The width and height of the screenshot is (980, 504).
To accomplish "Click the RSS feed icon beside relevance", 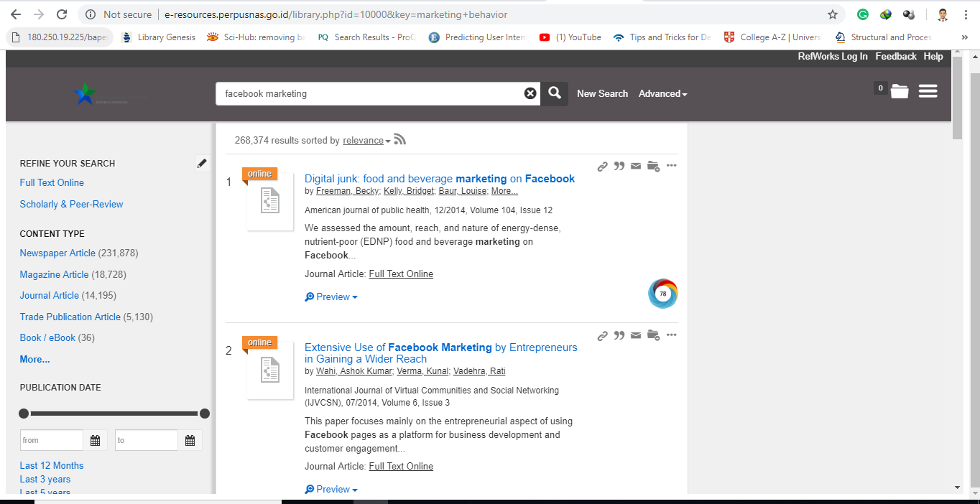I will pyautogui.click(x=400, y=140).
